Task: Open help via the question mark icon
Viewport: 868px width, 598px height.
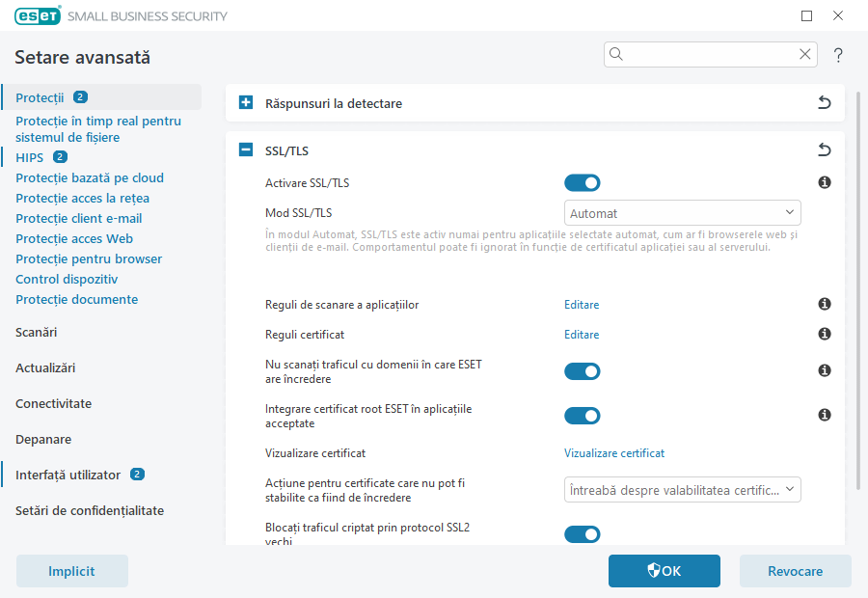Action: pos(837,55)
